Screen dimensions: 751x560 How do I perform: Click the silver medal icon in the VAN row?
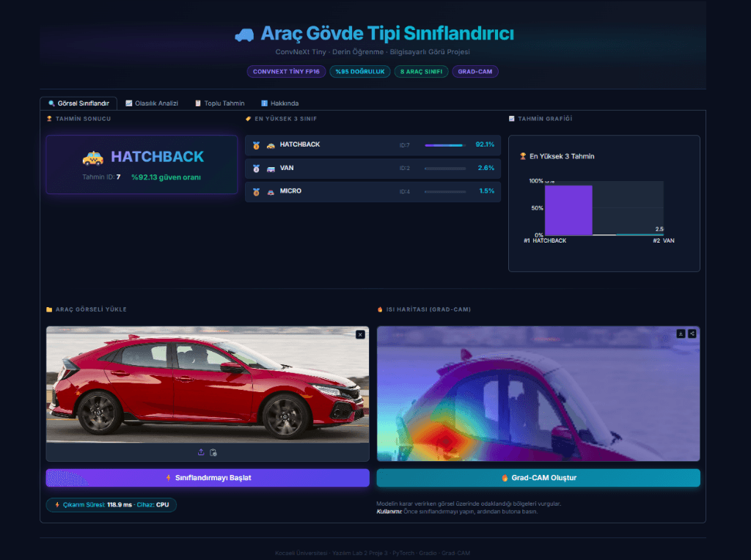pos(256,169)
